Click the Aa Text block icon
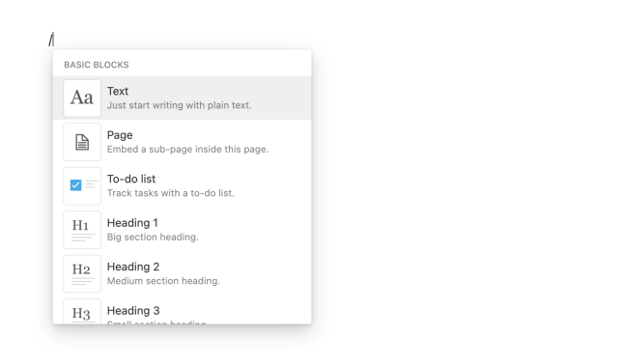Image resolution: width=623 pixels, height=364 pixels. (x=82, y=98)
